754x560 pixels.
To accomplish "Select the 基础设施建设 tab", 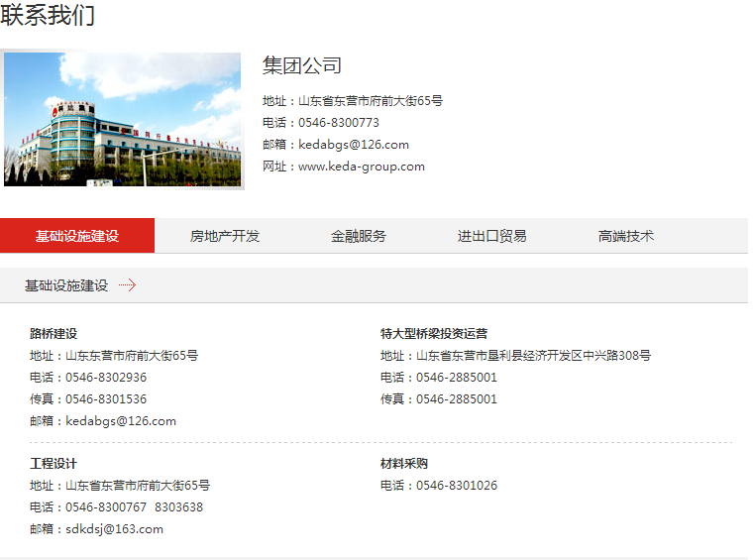I will tap(77, 236).
